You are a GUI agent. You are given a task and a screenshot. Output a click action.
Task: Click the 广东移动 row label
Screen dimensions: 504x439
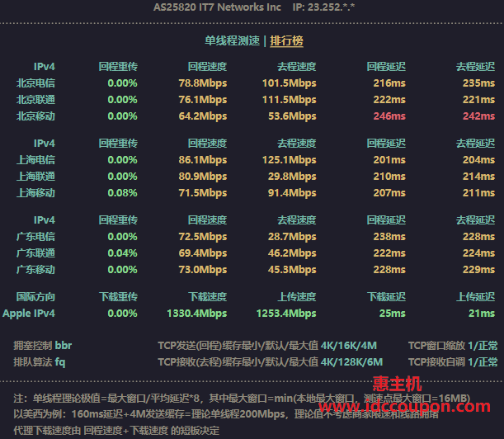click(35, 270)
